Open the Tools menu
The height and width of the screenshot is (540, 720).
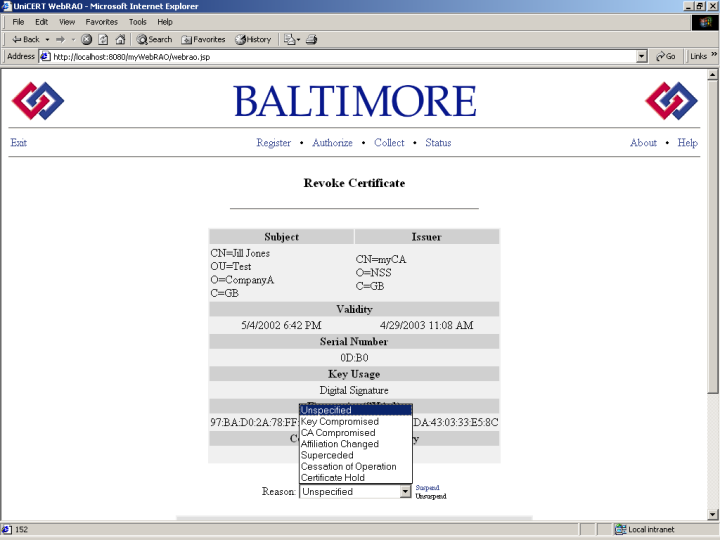(x=137, y=22)
